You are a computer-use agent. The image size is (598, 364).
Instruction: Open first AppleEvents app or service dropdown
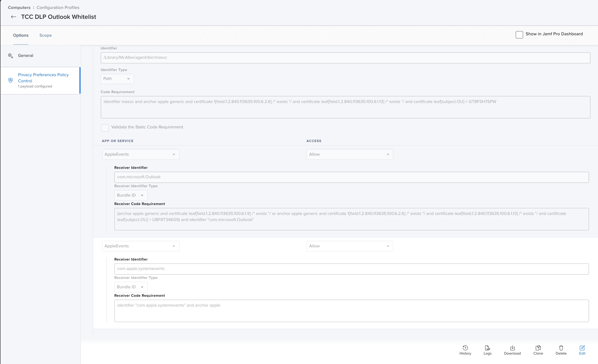pyautogui.click(x=141, y=154)
